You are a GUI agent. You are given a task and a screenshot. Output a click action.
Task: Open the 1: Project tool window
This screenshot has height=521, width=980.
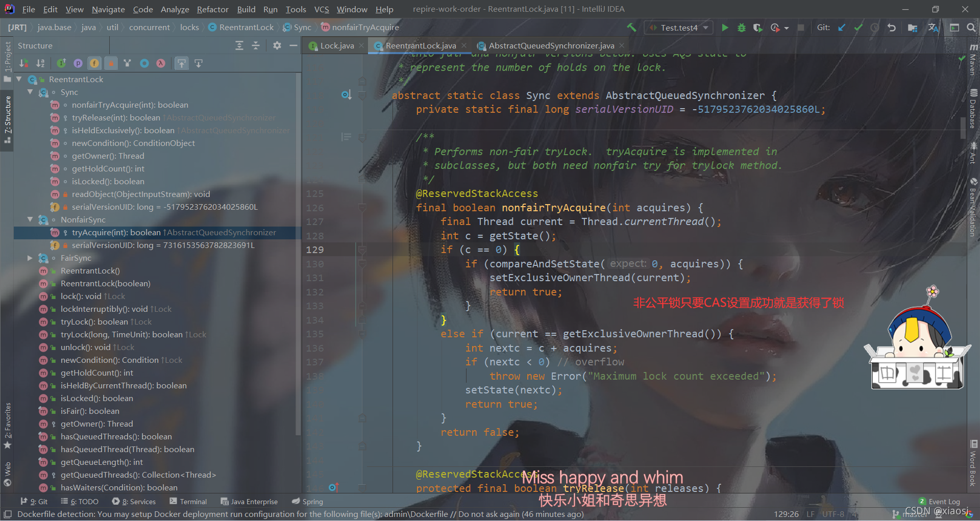point(7,61)
